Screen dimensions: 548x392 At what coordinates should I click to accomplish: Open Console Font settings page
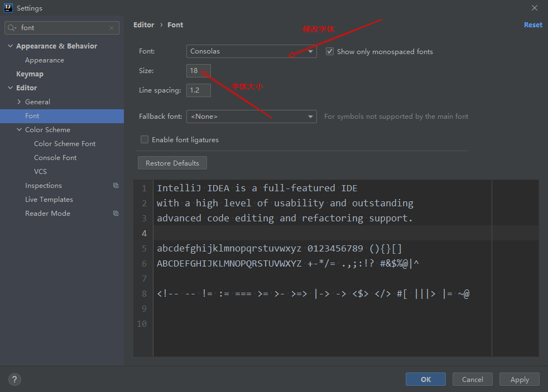55,158
